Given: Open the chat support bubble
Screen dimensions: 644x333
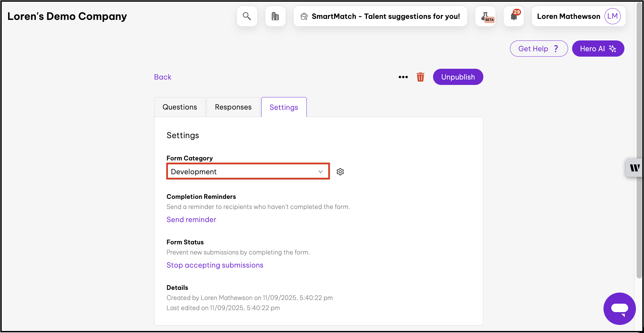Looking at the screenshot, I should [x=619, y=308].
